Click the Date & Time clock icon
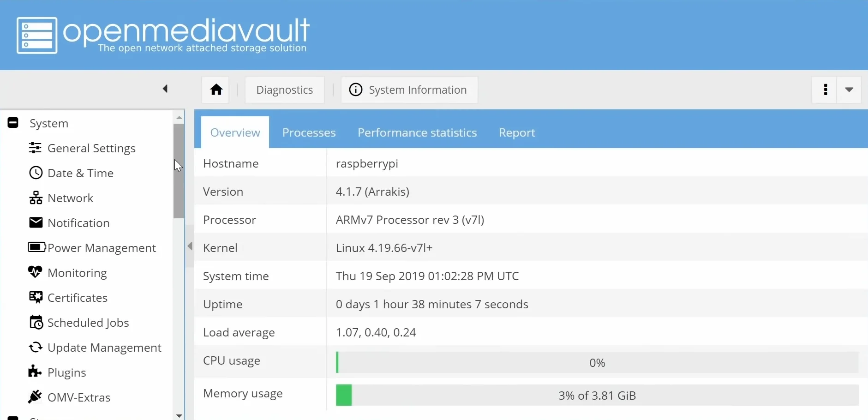Image resolution: width=868 pixels, height=420 pixels. (x=36, y=173)
